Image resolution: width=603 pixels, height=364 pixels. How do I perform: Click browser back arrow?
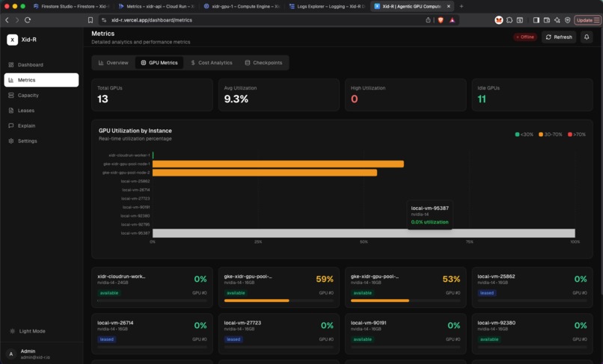(x=7, y=20)
